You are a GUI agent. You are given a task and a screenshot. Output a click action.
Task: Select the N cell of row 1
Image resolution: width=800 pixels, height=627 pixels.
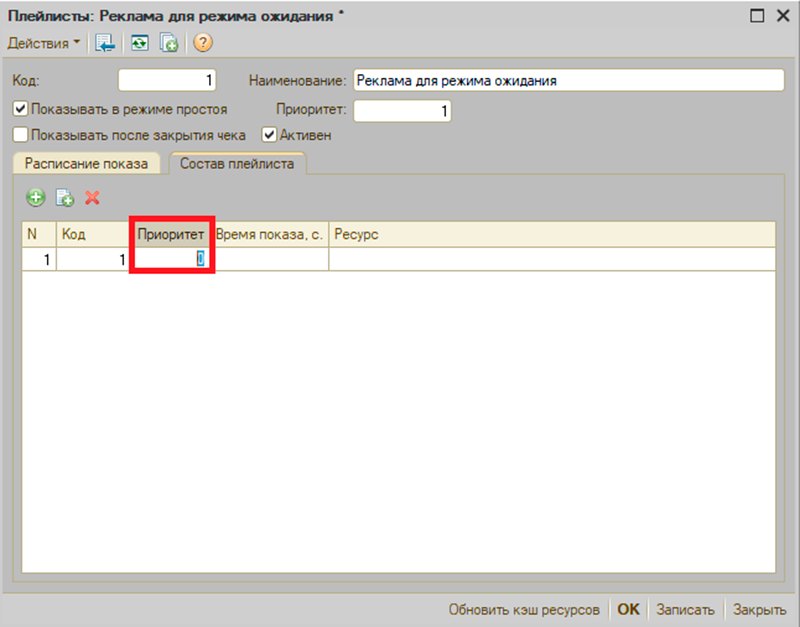(39, 260)
